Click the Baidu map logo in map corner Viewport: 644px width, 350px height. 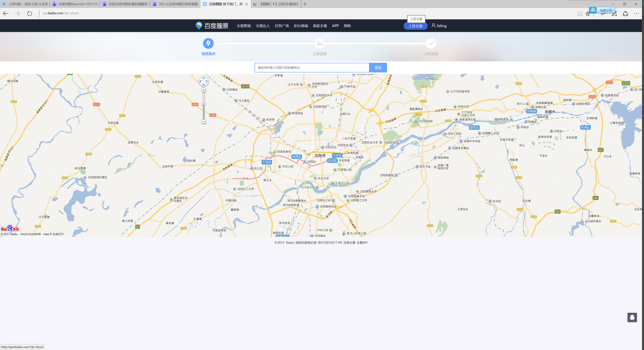point(10,228)
